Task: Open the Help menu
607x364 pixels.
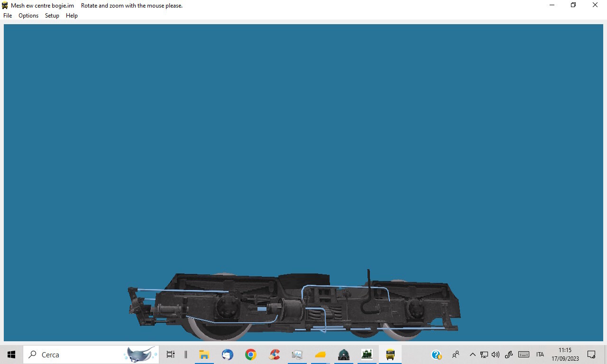Action: 72,16
